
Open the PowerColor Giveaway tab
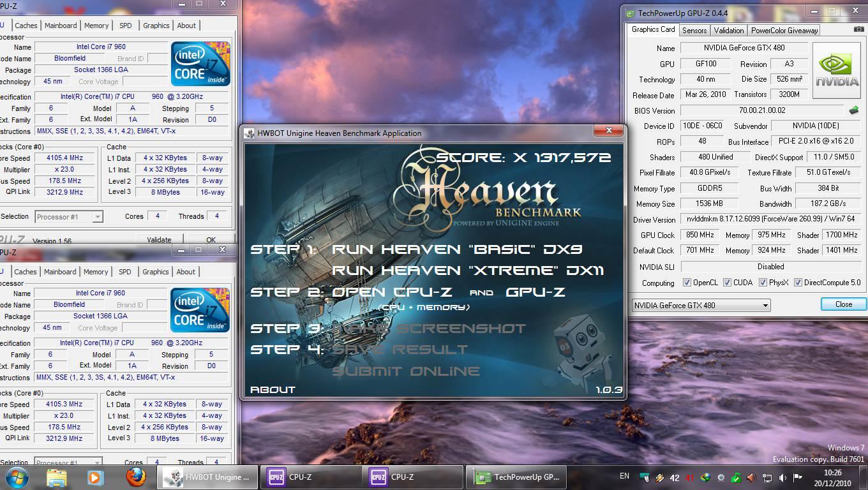784,31
